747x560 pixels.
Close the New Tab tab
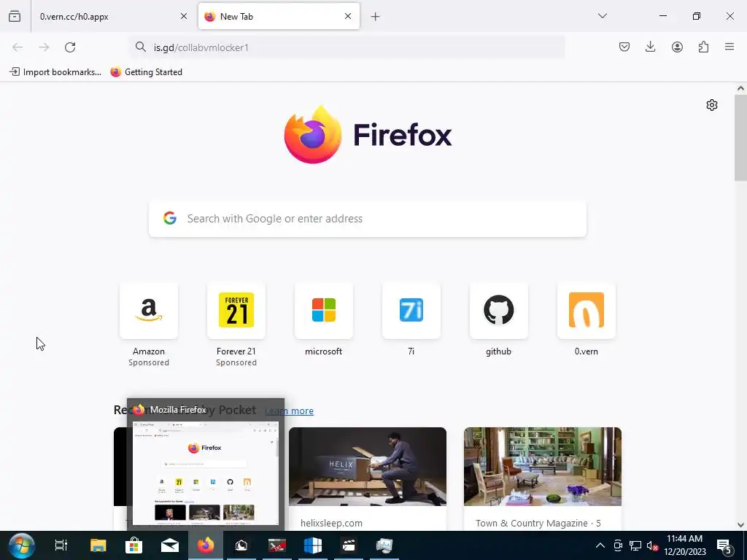tap(348, 16)
